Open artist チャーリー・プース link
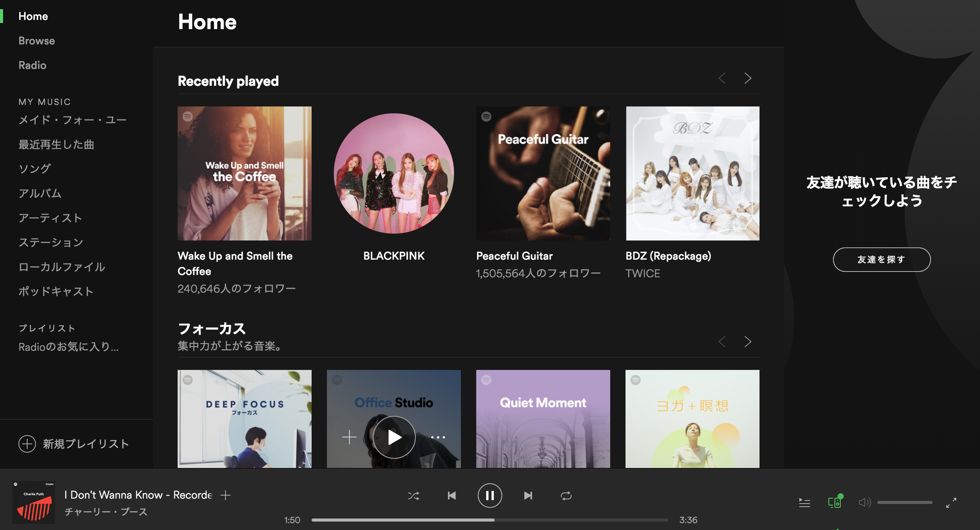This screenshot has height=530, width=980. click(106, 512)
